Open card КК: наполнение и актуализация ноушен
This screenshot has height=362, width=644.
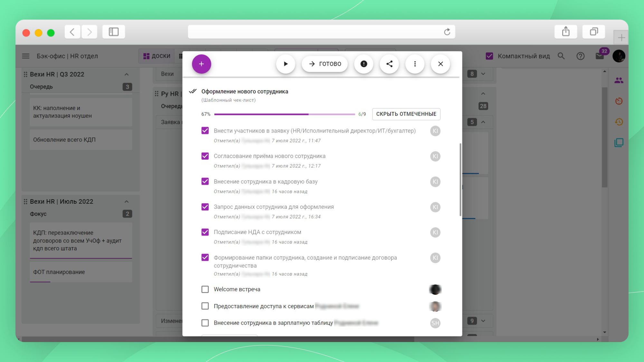[x=81, y=112]
